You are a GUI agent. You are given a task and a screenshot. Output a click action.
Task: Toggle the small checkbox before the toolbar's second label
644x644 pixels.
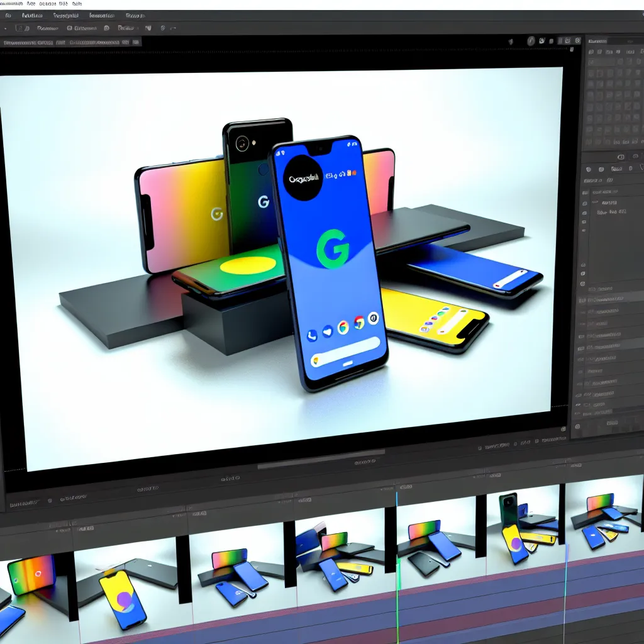click(x=69, y=28)
